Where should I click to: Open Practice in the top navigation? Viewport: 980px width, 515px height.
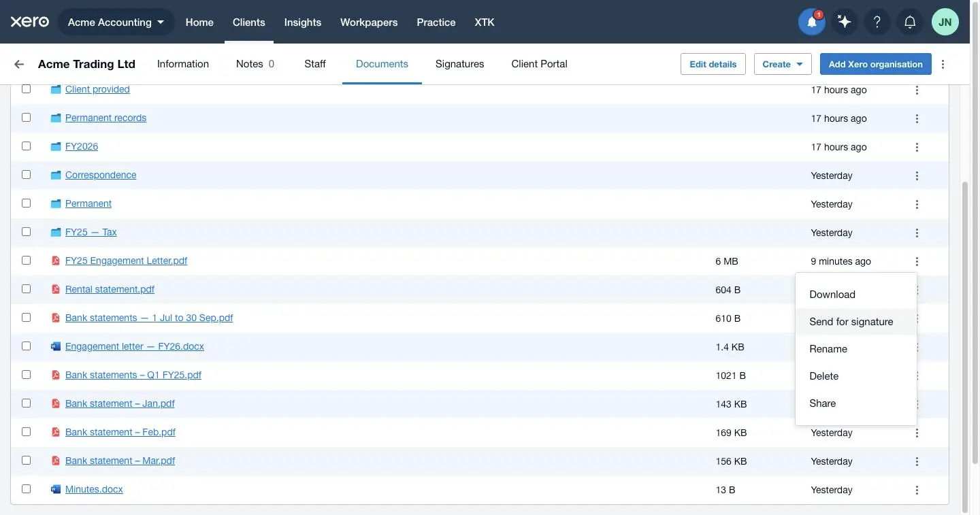(x=436, y=22)
